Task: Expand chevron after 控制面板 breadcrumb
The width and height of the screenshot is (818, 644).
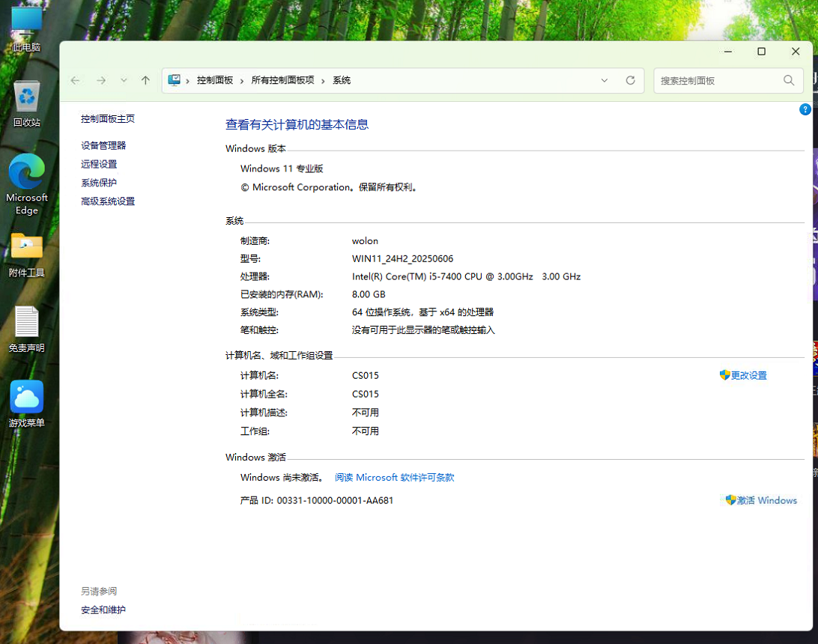Action: click(x=242, y=81)
